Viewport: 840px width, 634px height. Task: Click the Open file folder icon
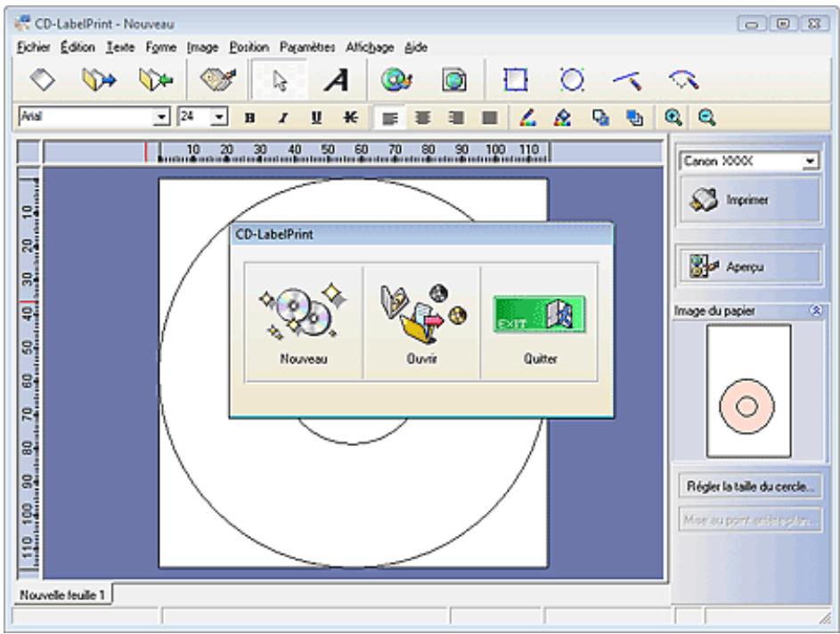[99, 80]
